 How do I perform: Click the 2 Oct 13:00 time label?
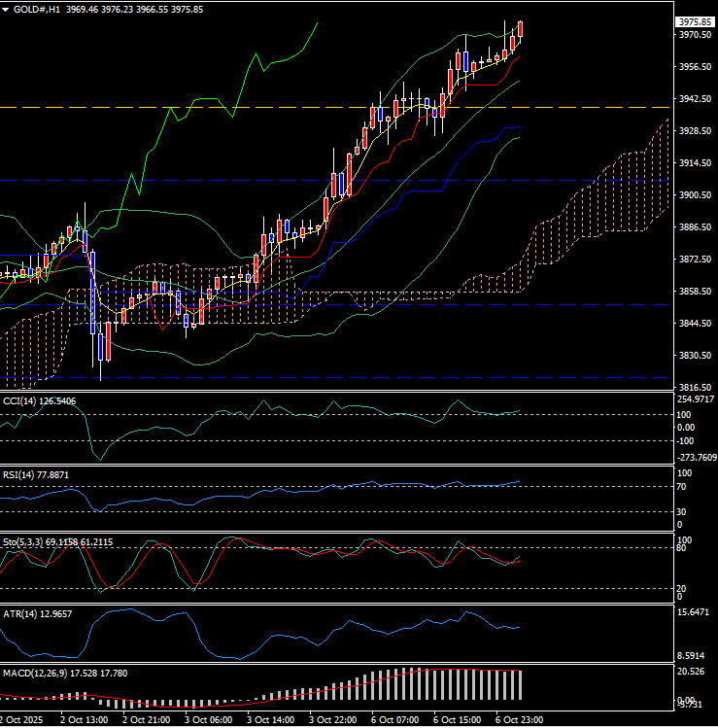pos(84,720)
